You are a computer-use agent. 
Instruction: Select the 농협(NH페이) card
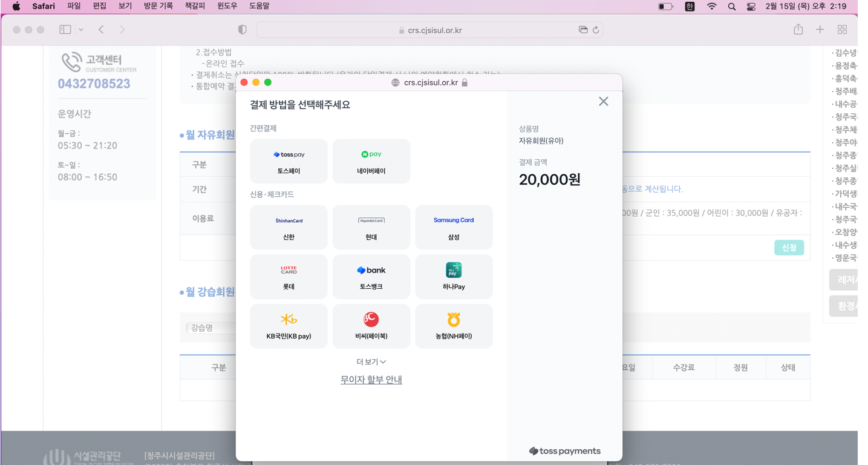click(454, 326)
